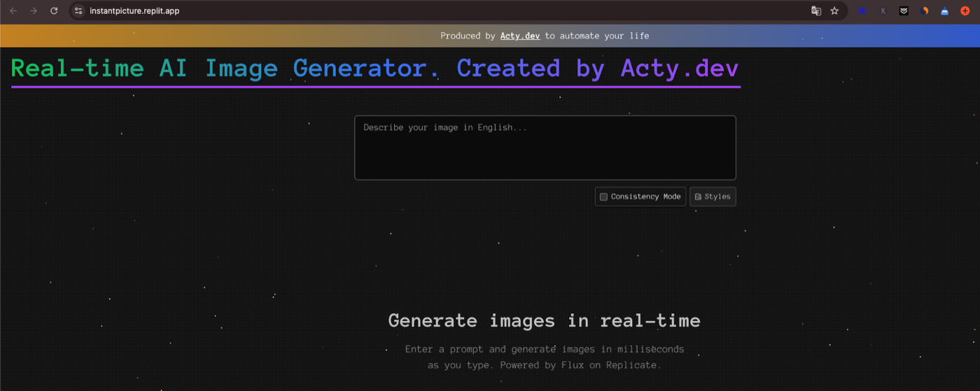Screen dimensions: 980x391
Task: Click the address bar URL instantpicture.replit.app
Action: 134,11
